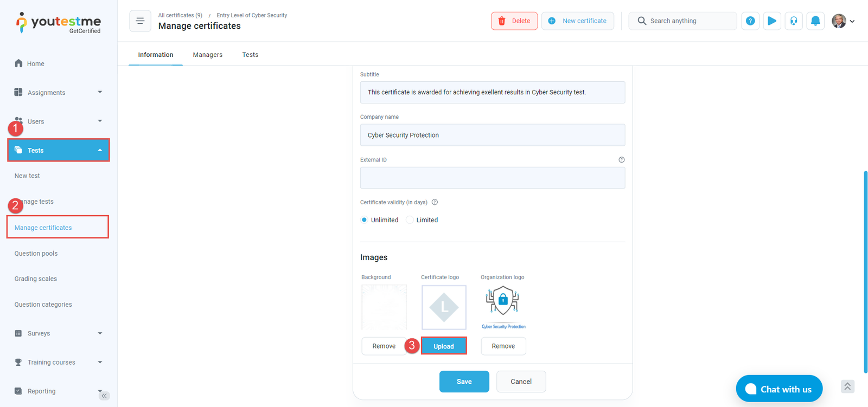
Task: Click All certificates (9) breadcrumb
Action: pos(180,15)
